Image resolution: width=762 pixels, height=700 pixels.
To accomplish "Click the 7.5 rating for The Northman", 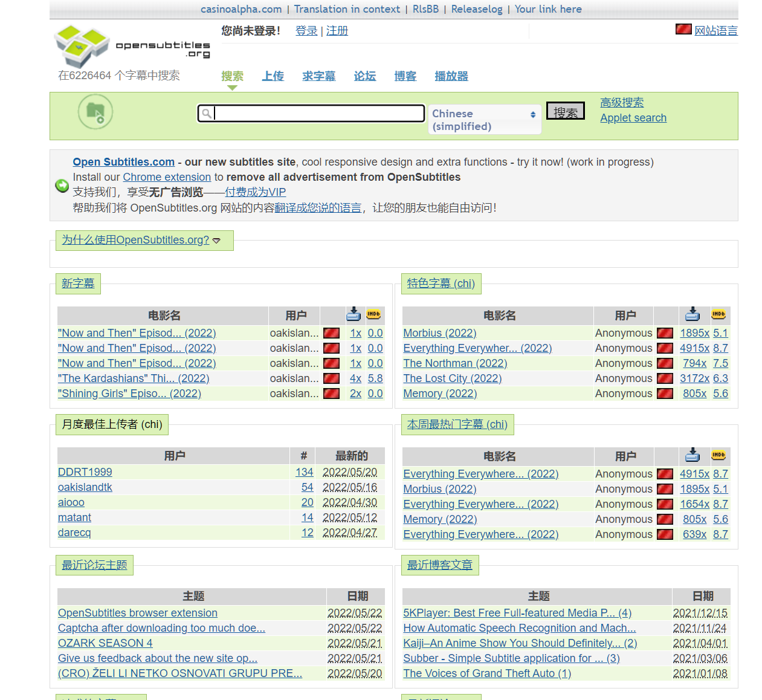I will pos(720,363).
